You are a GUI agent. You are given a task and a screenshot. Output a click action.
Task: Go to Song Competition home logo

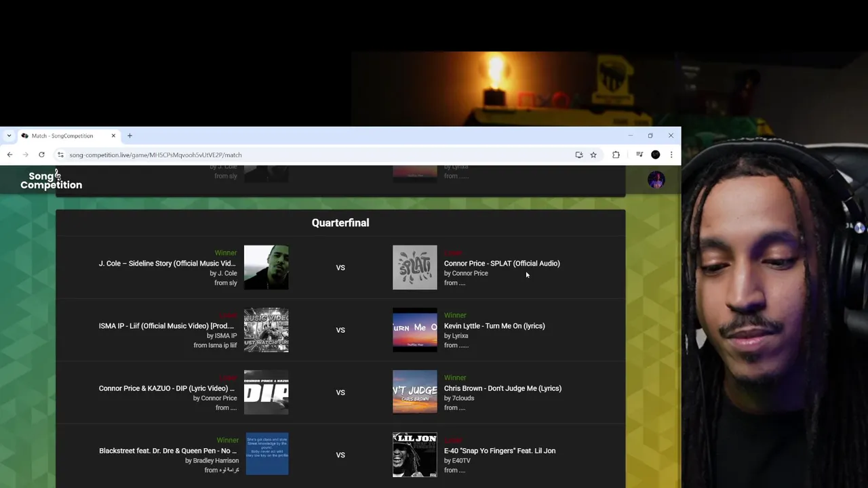pos(51,180)
